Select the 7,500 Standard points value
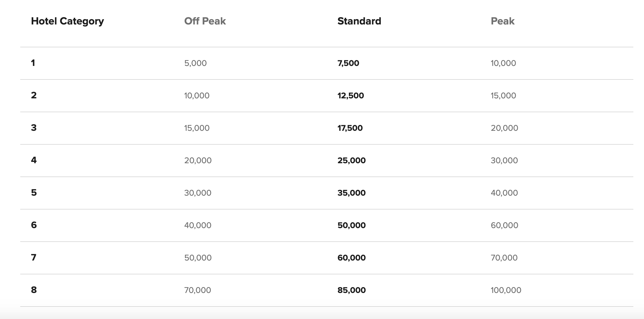This screenshot has width=644, height=319. [348, 63]
